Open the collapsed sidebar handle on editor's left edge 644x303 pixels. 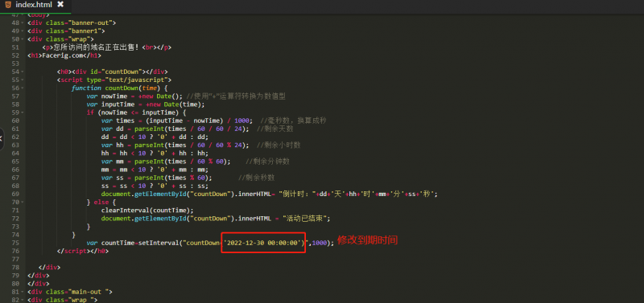pos(2,138)
